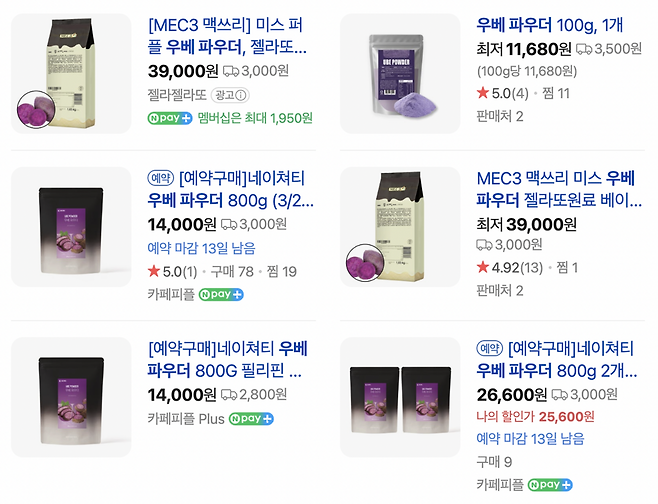The image size is (658, 504).
Task: Open the '[MEC3 맥쓰리] 미스 퍼플 우베 파우더' title
Action: [x=228, y=36]
